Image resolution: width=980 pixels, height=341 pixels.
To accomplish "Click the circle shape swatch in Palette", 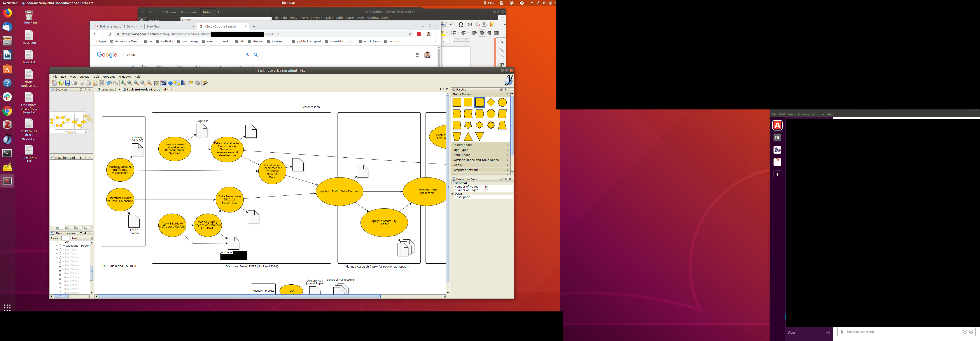I will [502, 102].
